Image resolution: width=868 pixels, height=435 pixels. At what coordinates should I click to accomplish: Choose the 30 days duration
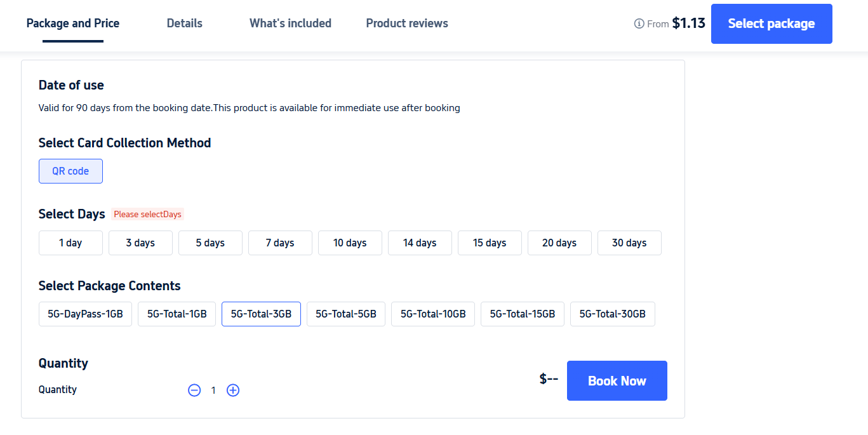[x=629, y=243]
